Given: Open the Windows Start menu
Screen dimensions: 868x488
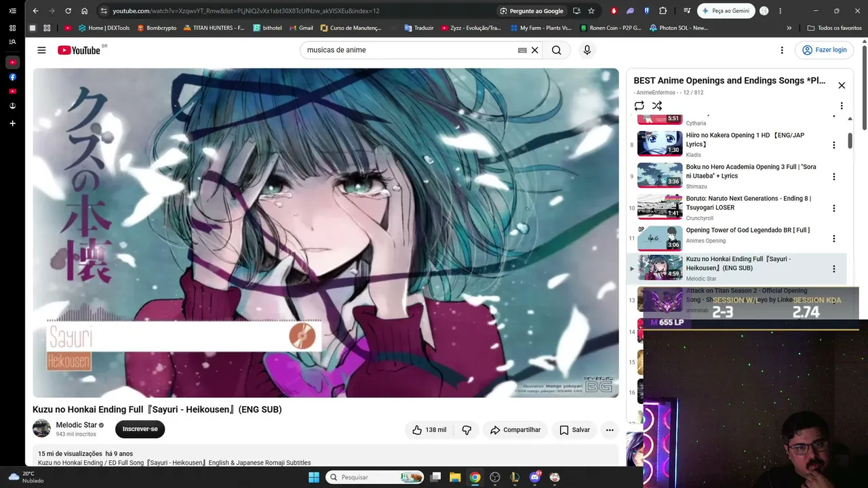Looking at the screenshot, I should click(x=313, y=477).
